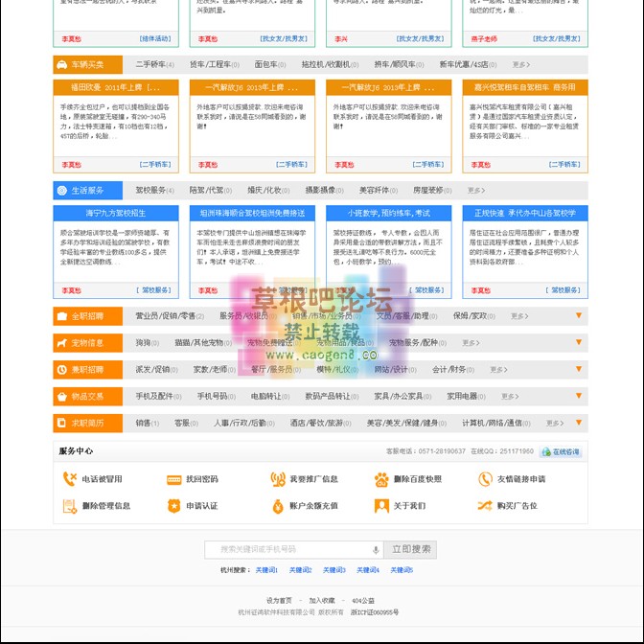Click the 狗狗 pet subcategory
Screen dimensions: 644x644
click(x=147, y=342)
